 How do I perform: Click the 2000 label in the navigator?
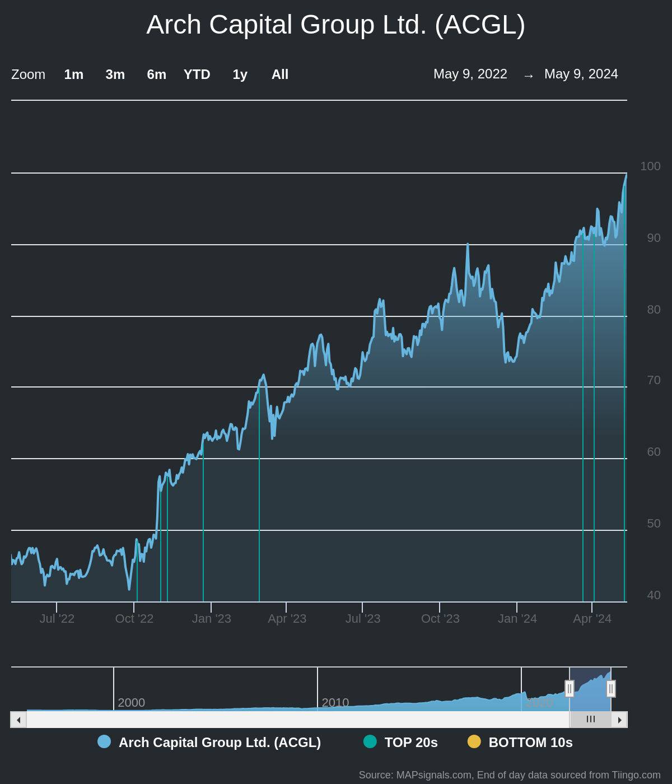(x=132, y=703)
